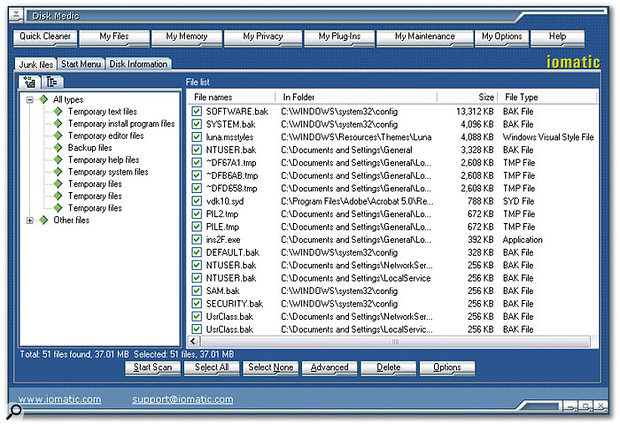Open the Quick Cleaner section
The height and width of the screenshot is (426, 620).
(x=45, y=38)
